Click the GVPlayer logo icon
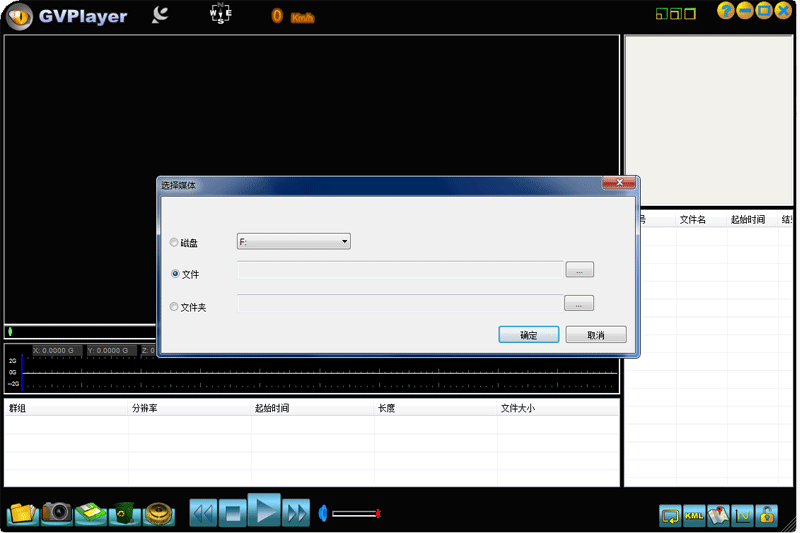The image size is (800, 533). point(19,17)
